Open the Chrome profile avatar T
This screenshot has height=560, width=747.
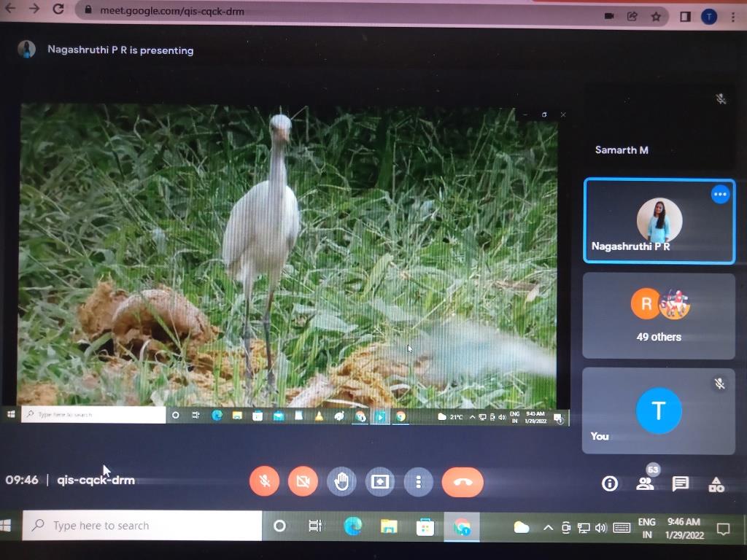(709, 17)
